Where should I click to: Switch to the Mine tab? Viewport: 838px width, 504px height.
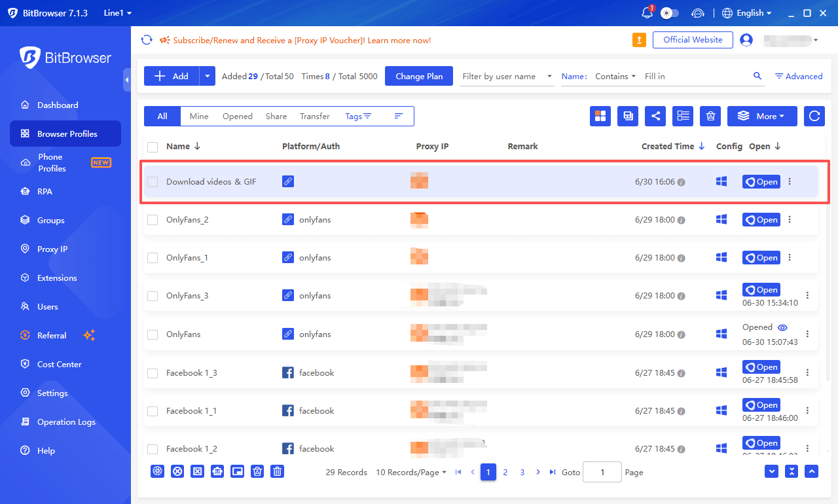coord(199,116)
